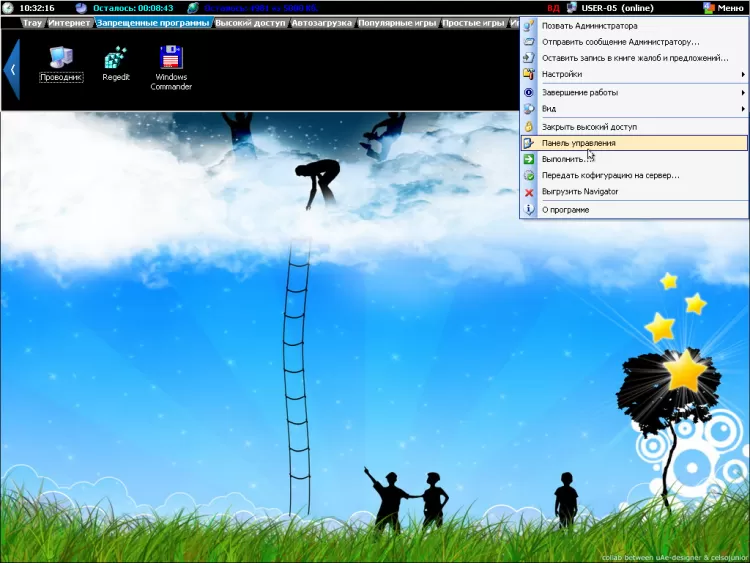This screenshot has width=750, height=563.
Task: Open Панель управления from menu
Action: [x=634, y=143]
